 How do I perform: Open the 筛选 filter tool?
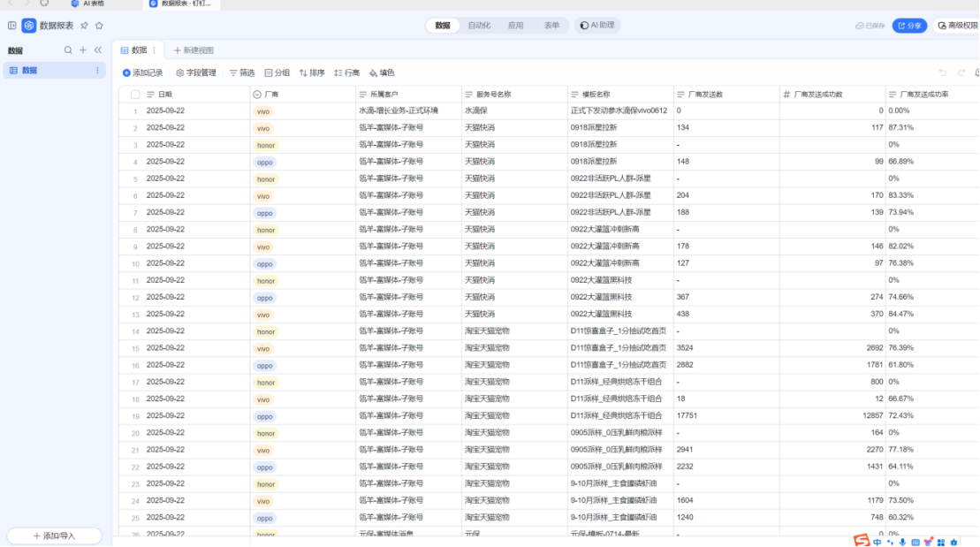click(242, 72)
